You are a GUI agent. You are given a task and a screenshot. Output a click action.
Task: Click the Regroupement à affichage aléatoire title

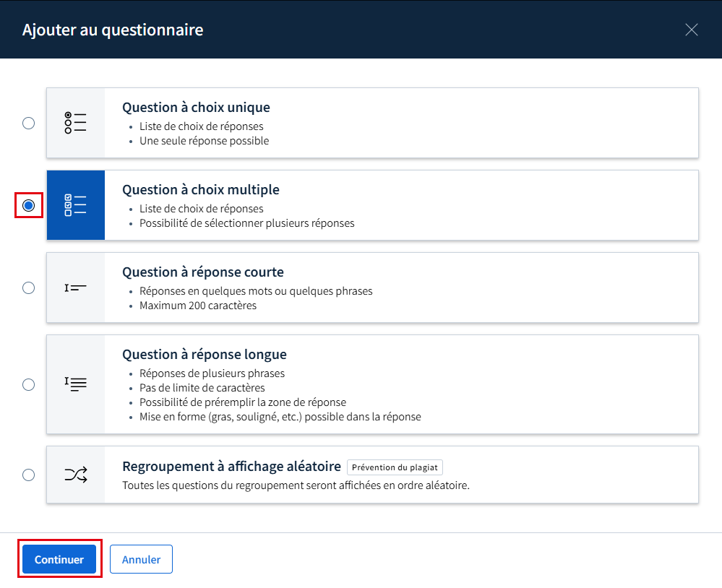(231, 466)
